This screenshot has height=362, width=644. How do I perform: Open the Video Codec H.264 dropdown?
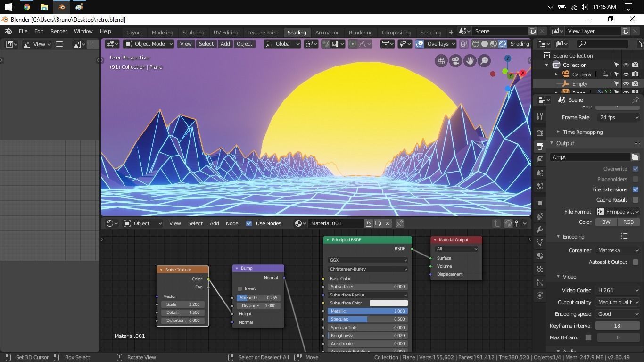(x=618, y=290)
